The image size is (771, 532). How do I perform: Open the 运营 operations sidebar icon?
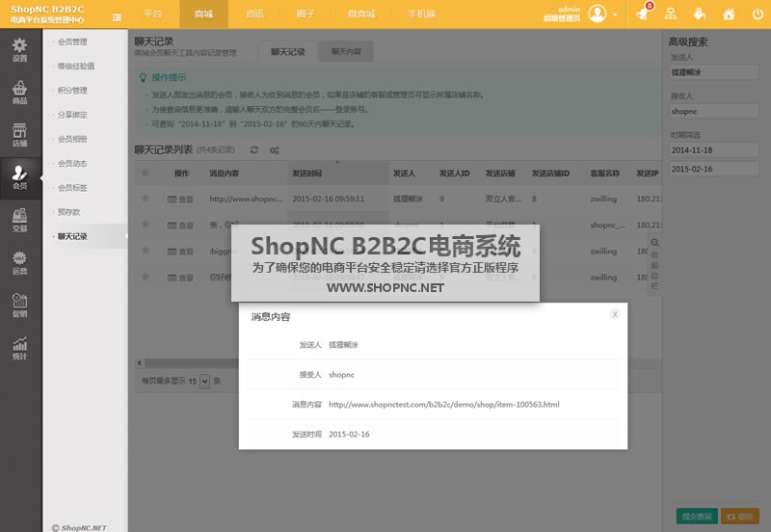[19, 263]
